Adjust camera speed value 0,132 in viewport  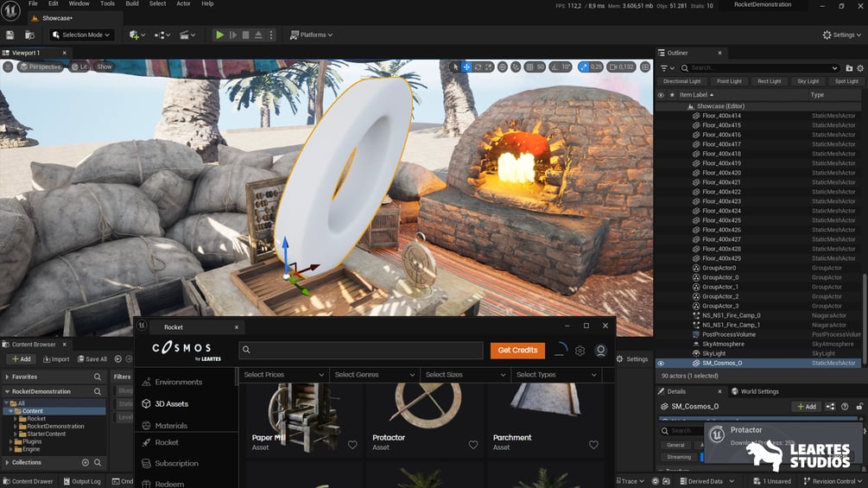pos(621,67)
